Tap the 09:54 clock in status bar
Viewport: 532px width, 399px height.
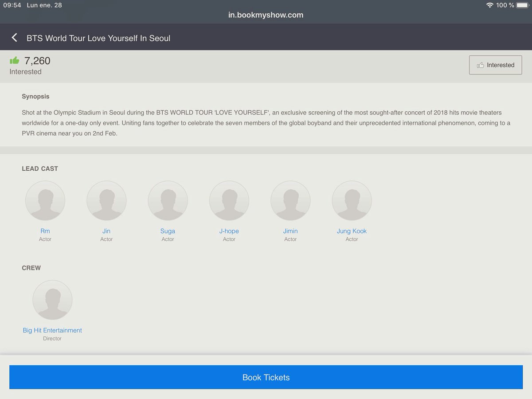pos(12,5)
